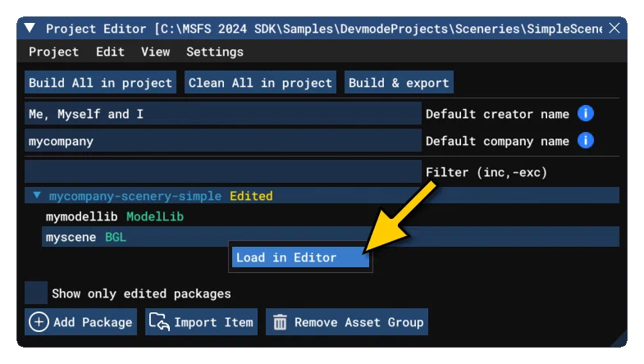The image size is (644, 364).
Task: Select the mymodellib ModelLib asset group
Action: tap(115, 216)
